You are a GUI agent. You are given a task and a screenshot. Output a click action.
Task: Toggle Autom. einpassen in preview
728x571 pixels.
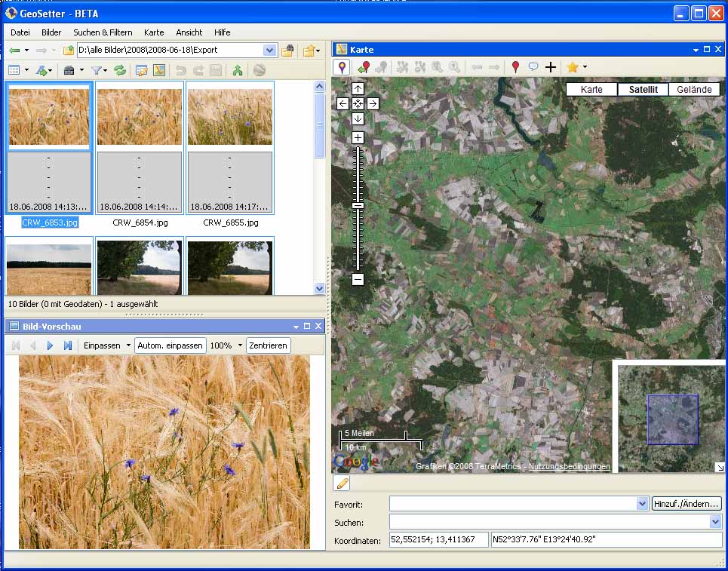point(170,345)
